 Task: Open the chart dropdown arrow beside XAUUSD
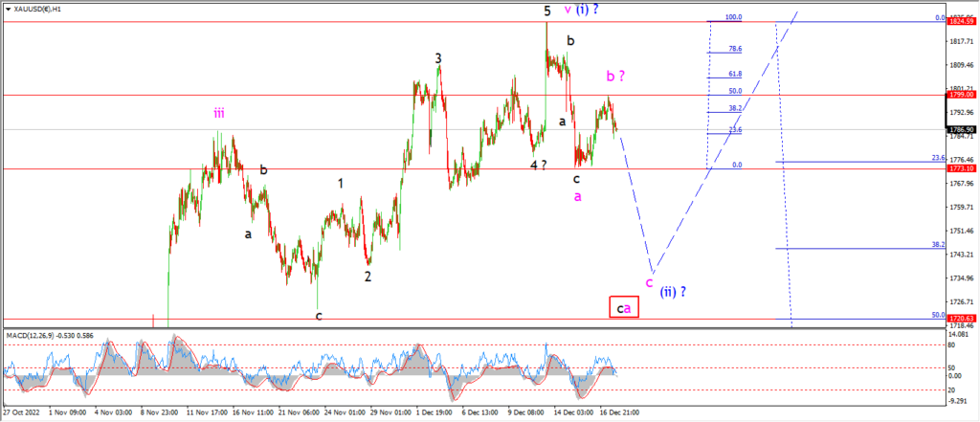(x=7, y=10)
